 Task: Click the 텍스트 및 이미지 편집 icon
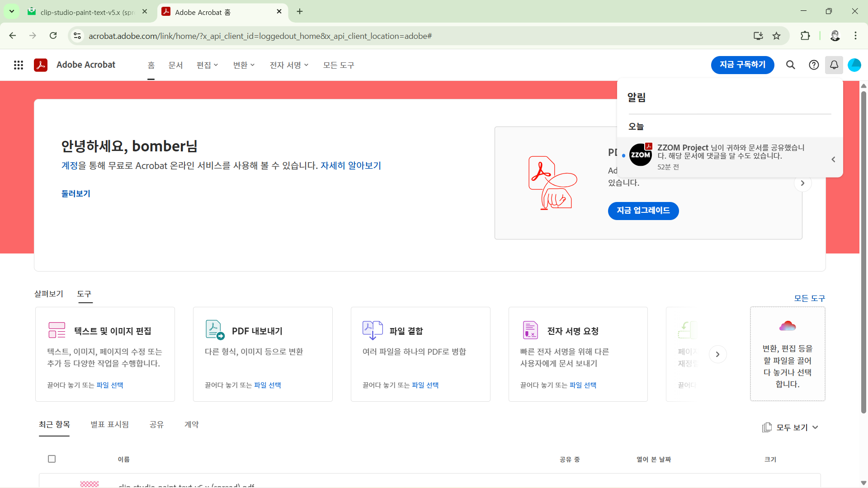coord(57,330)
